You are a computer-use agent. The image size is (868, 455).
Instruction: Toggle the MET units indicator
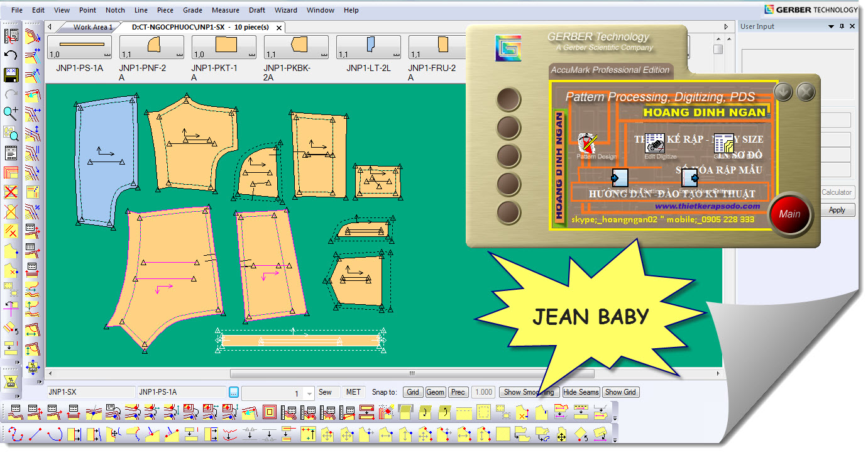coord(353,392)
